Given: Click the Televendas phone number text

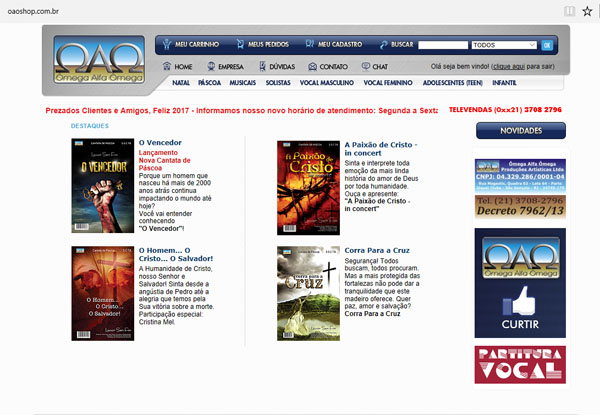Looking at the screenshot, I should coord(505,110).
